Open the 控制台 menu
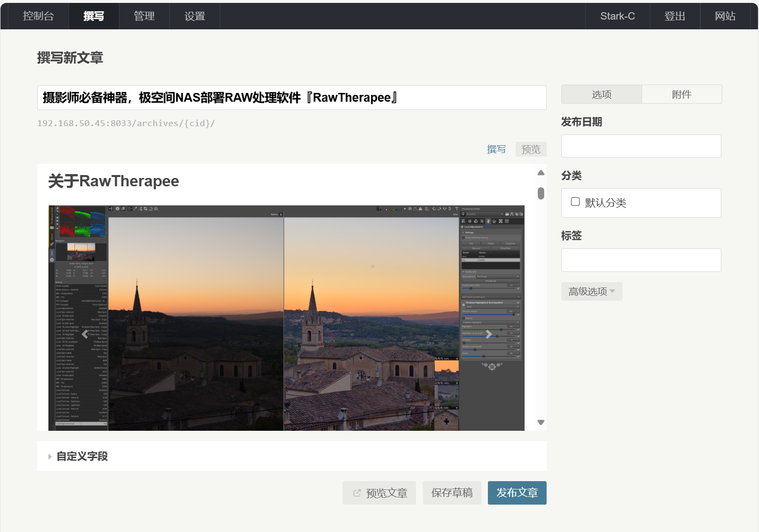Image resolution: width=759 pixels, height=532 pixels. pos(38,16)
